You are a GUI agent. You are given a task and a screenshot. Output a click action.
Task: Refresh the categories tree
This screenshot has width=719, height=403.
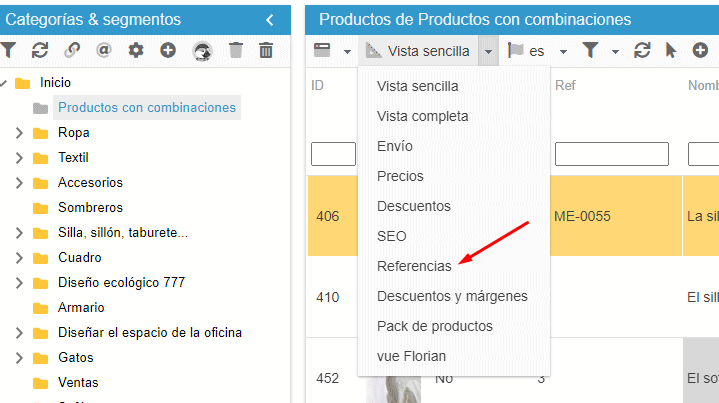click(40, 50)
